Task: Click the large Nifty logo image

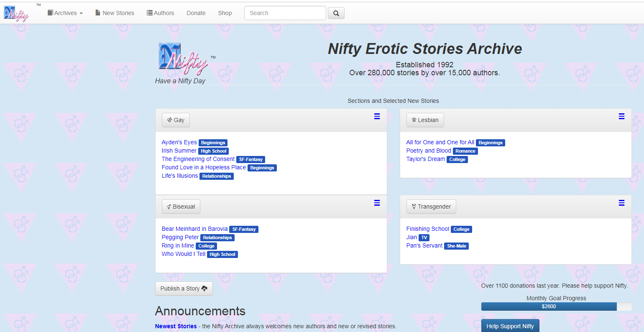Action: (x=183, y=59)
